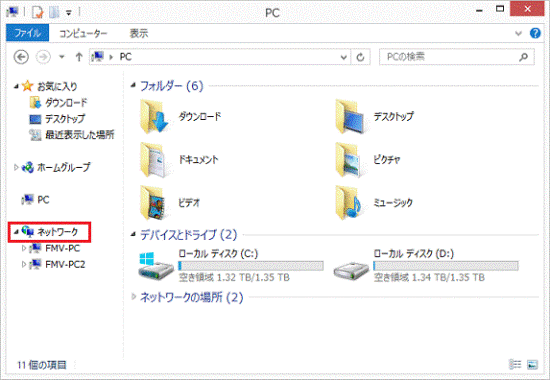Viewport: 550px width, 380px height.
Task: Select the ダウンロード folder icon
Action: (153, 116)
